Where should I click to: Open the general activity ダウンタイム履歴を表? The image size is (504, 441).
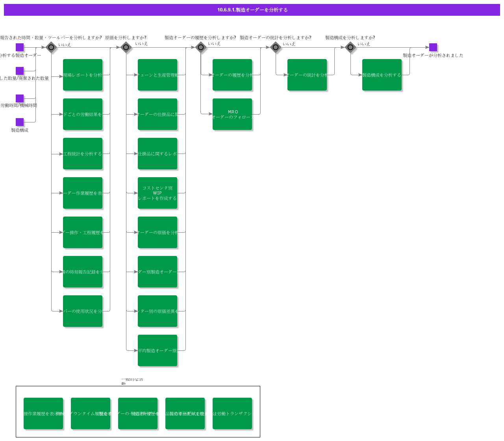[x=91, y=413]
